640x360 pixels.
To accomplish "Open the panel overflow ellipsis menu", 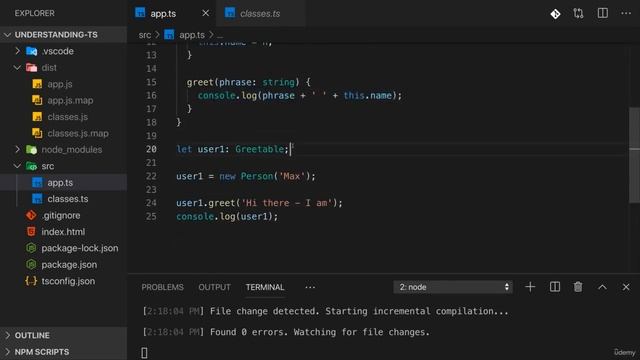I will click(310, 287).
